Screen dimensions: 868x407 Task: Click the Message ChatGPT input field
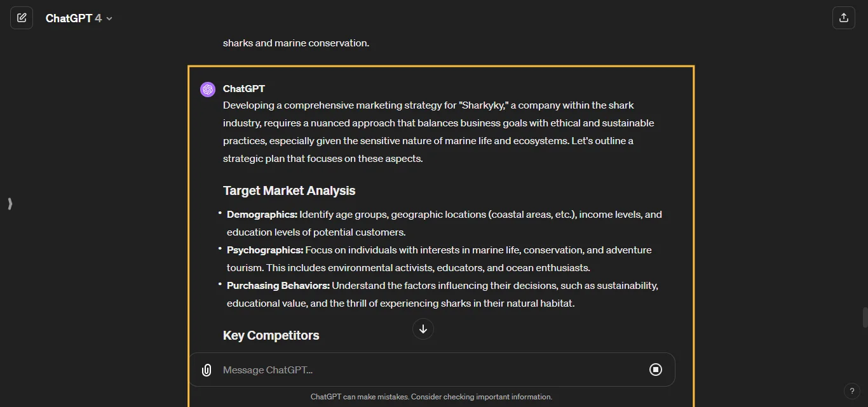point(381,370)
